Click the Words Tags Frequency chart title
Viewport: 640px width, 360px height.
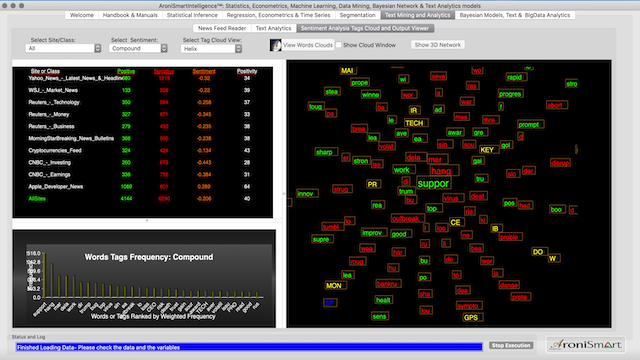149,257
